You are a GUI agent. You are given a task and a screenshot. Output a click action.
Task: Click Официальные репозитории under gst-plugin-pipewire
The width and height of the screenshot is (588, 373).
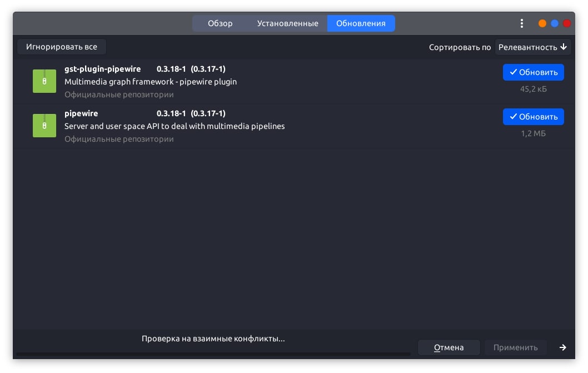click(x=119, y=95)
